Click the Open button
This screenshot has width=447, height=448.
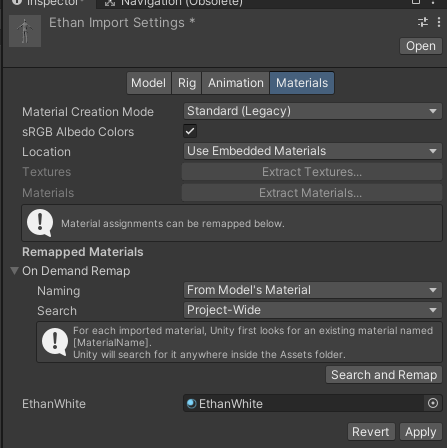(x=421, y=46)
